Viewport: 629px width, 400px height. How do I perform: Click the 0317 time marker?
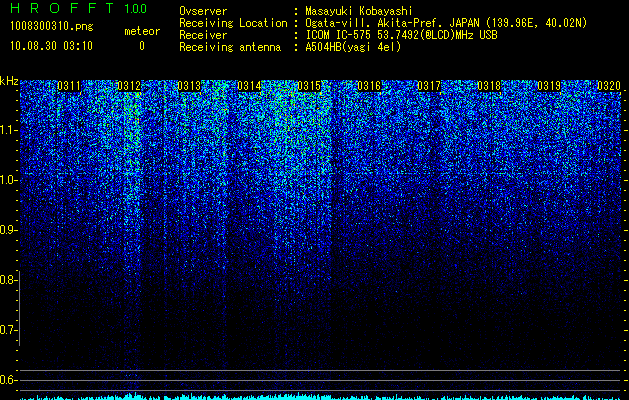pyautogui.click(x=429, y=86)
